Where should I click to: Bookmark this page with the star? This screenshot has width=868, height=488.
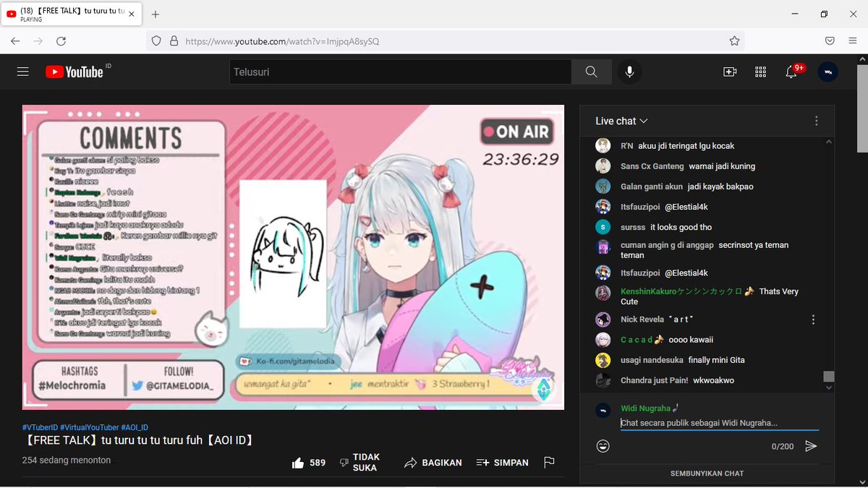734,41
